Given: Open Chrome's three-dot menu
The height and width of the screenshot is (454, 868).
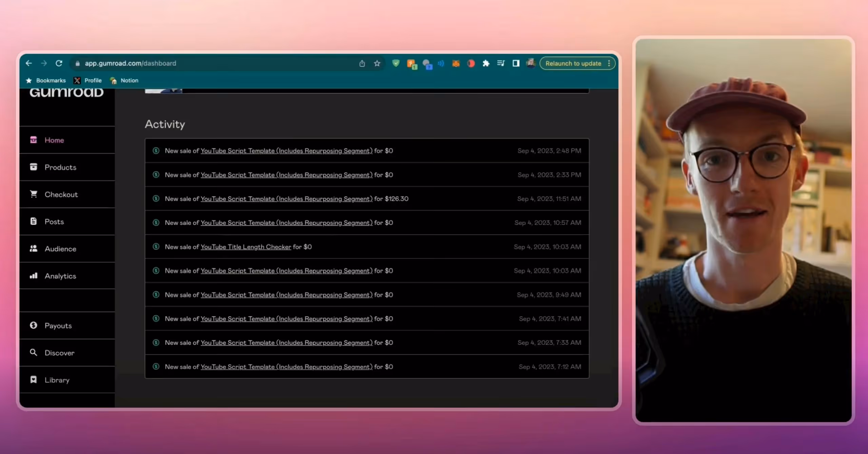Looking at the screenshot, I should pyautogui.click(x=609, y=63).
